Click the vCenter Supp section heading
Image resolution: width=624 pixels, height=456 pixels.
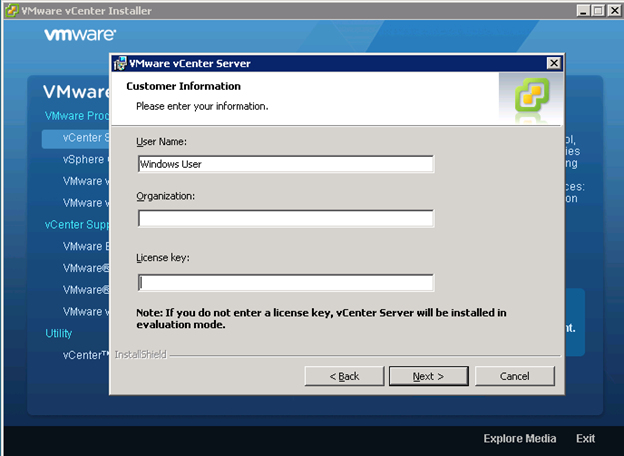tap(77, 225)
